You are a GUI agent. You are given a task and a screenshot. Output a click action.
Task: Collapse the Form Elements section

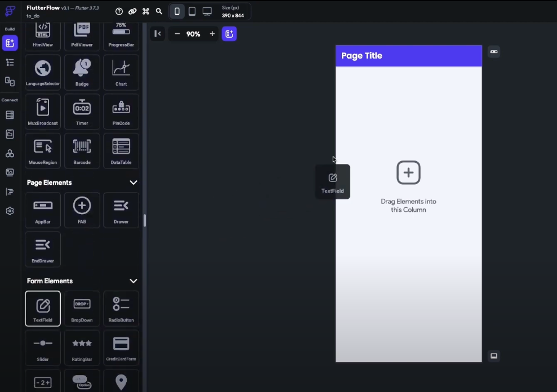133,281
